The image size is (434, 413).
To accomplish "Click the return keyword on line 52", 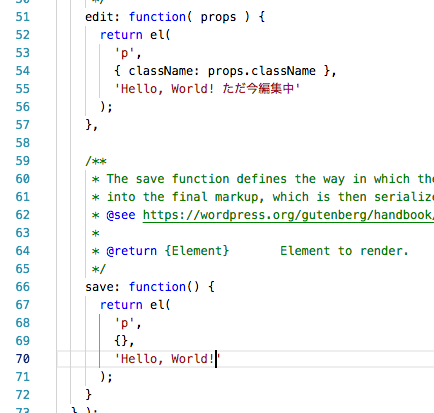I will 121,35.
